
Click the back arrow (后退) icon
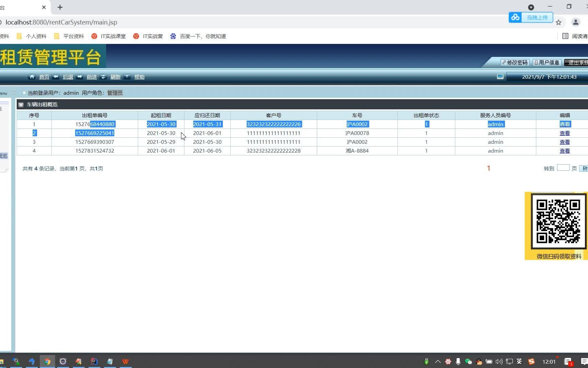(56, 77)
